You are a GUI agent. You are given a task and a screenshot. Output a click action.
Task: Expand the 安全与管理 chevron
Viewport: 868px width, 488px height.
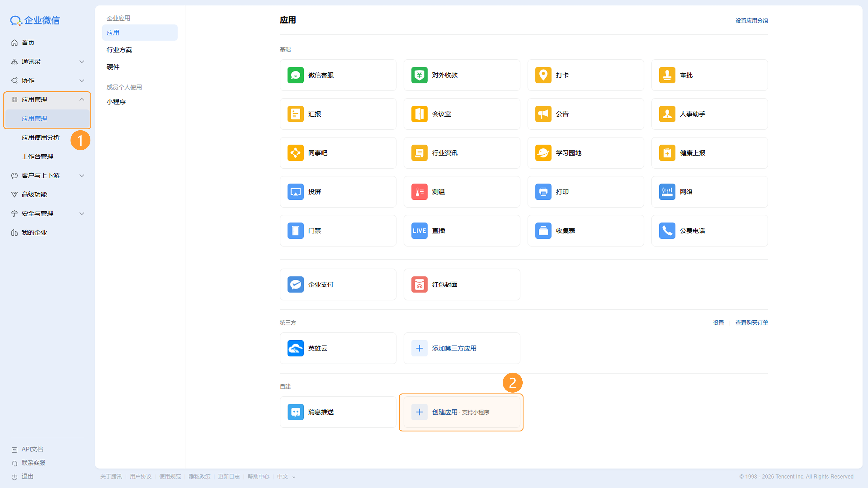click(x=82, y=214)
